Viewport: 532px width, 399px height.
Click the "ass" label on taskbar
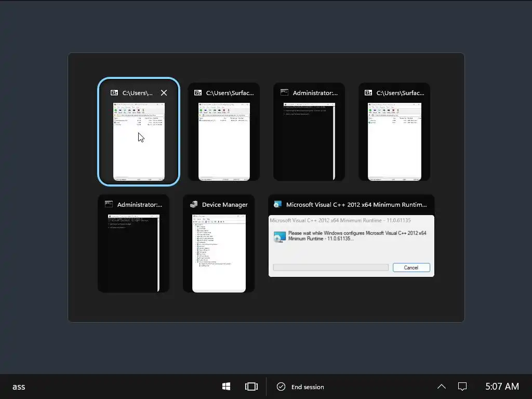tap(19, 387)
